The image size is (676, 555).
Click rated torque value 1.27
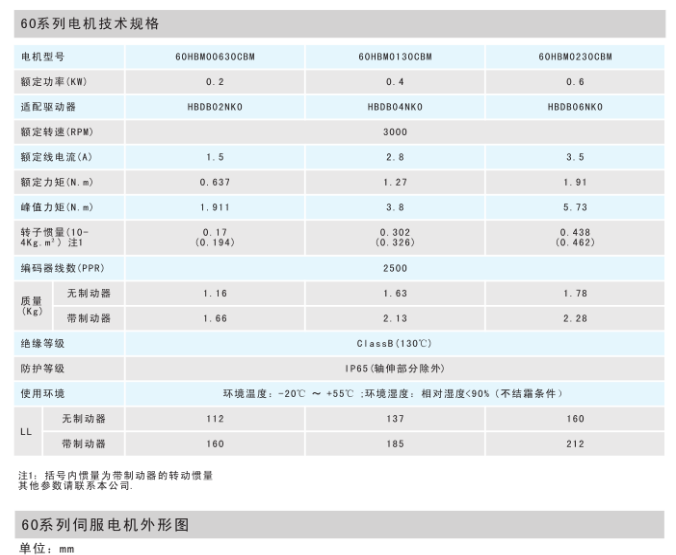pos(395,182)
